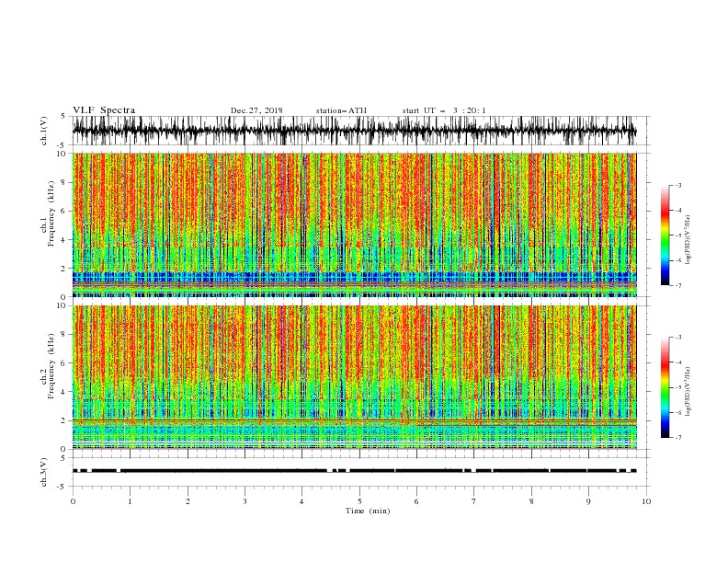Click the 'ch.1(V)' waveform axis label
The width and height of the screenshot is (728, 563).
(44, 131)
